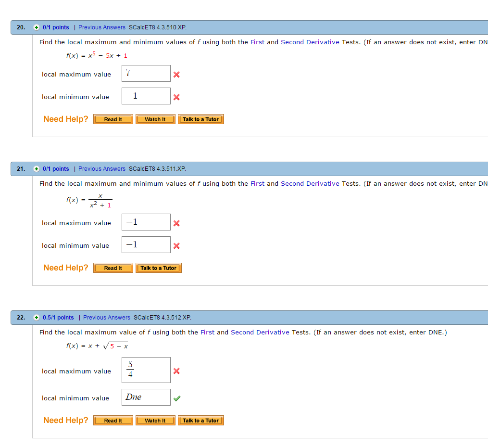Open Previous Answers for question 20
488x448 pixels.
pyautogui.click(x=101, y=27)
